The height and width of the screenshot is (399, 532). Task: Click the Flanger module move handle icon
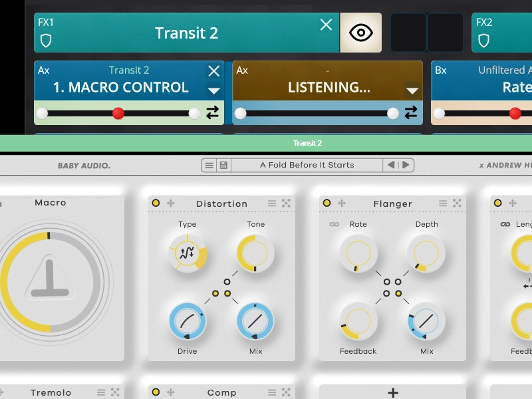point(342,203)
